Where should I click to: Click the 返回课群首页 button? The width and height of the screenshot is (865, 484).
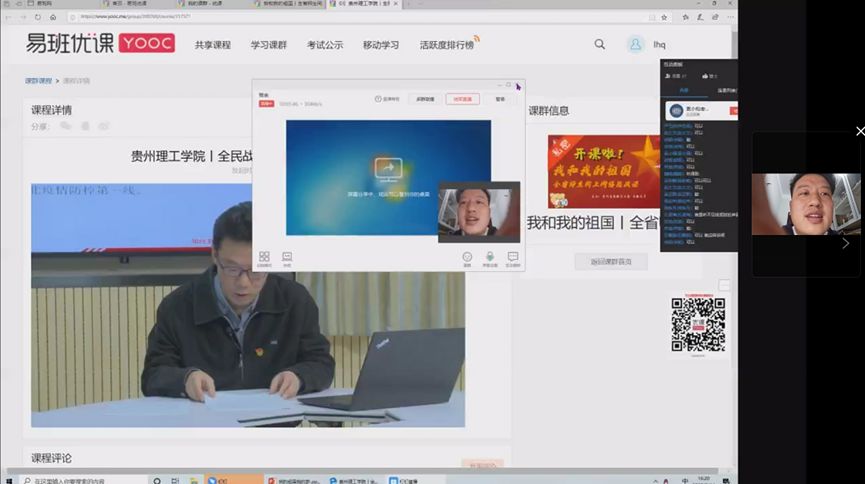click(611, 262)
